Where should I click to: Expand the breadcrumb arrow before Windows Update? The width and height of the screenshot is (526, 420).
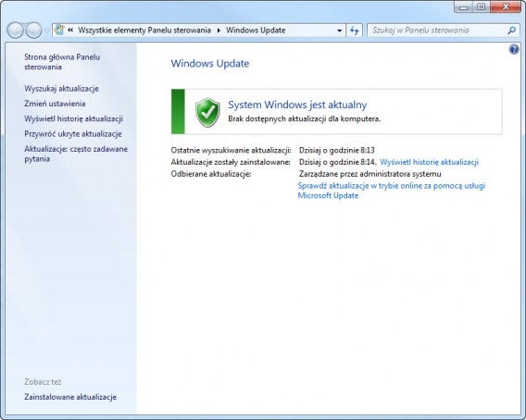tap(219, 31)
